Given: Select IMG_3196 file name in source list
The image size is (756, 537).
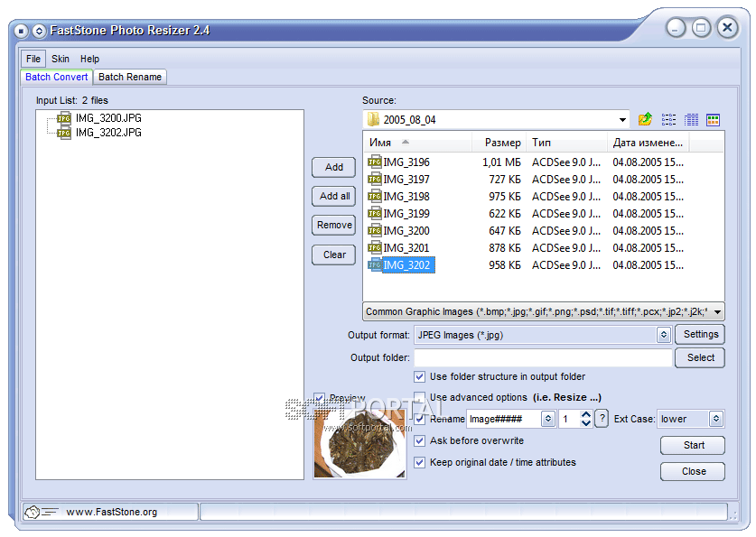Looking at the screenshot, I should [x=406, y=162].
